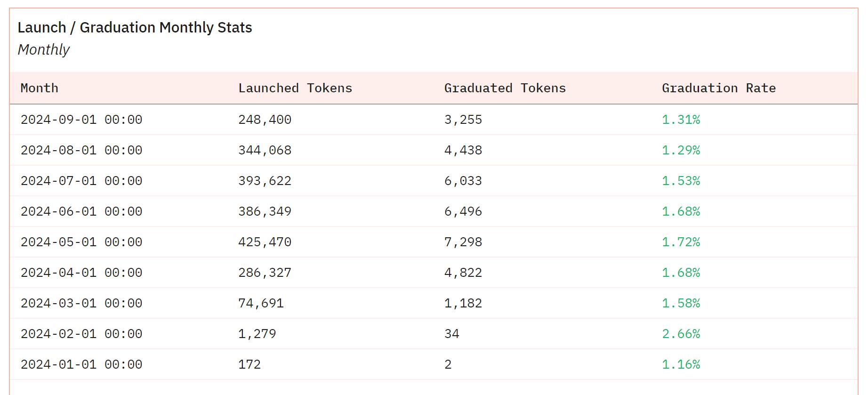Select month cell 2024-02-01 00:00
The height and width of the screenshot is (395, 868).
click(x=81, y=334)
